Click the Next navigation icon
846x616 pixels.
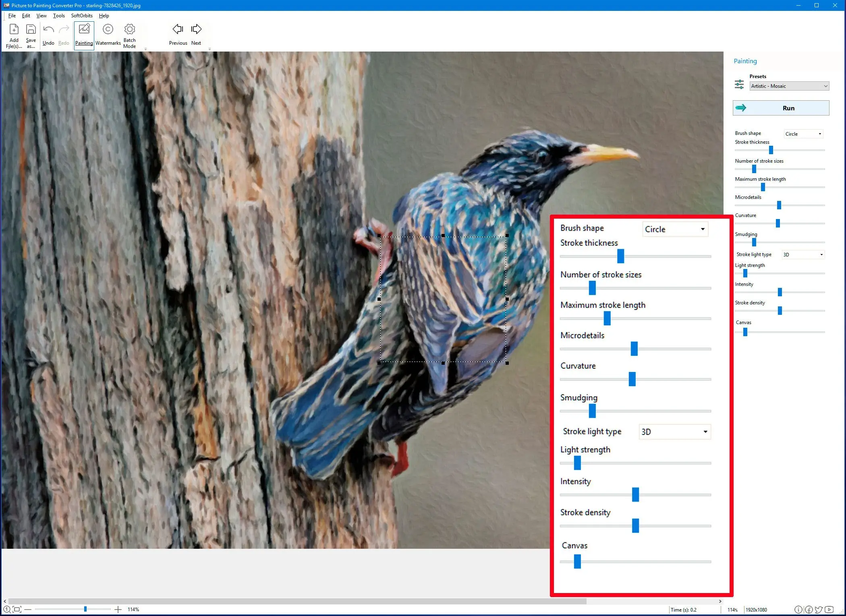pyautogui.click(x=197, y=29)
